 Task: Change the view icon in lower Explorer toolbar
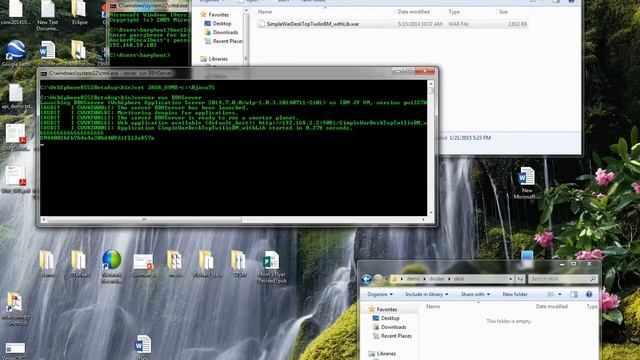tap(551, 294)
